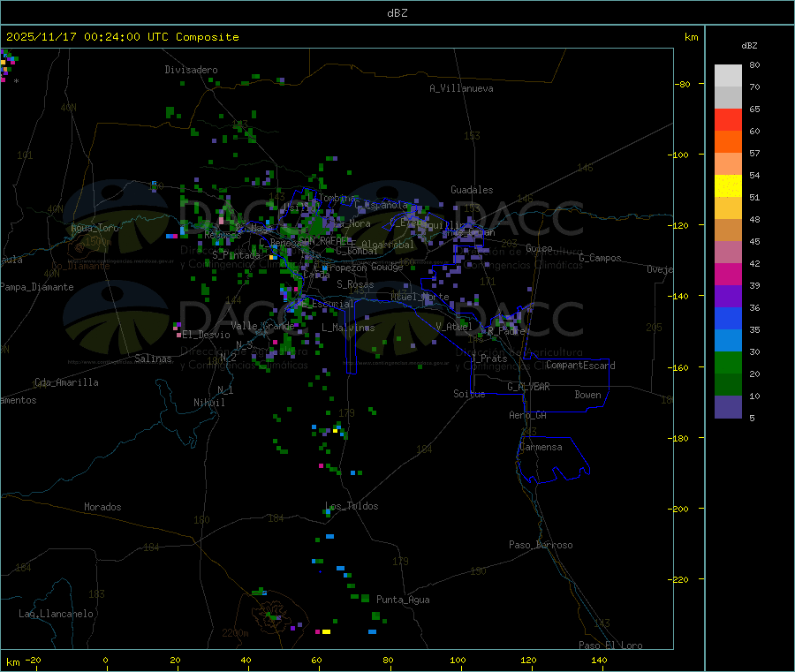Viewport: 795px width, 672px height.
Task: Click the green 20 dBZ legend swatch
Action: [x=728, y=362]
